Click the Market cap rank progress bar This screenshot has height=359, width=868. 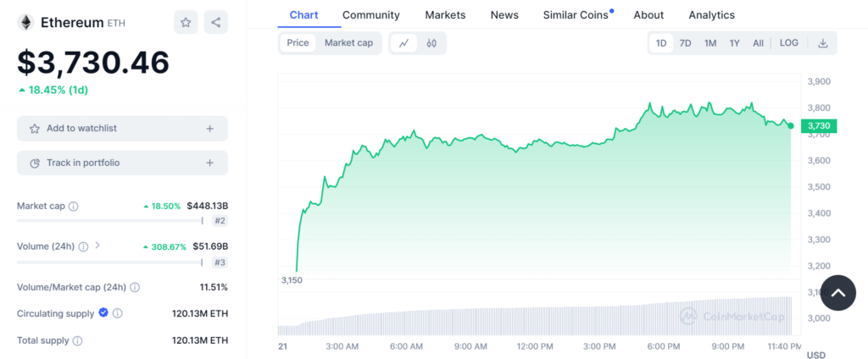pyautogui.click(x=111, y=221)
